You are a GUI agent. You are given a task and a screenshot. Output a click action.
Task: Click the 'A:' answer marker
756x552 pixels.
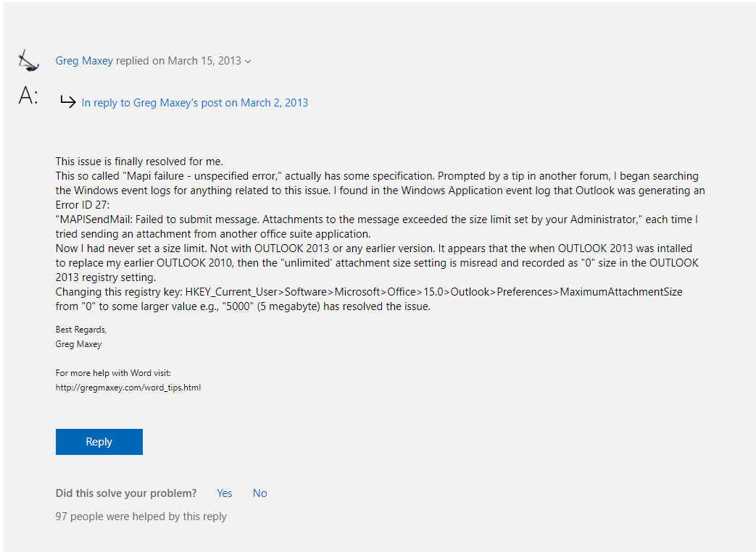pyautogui.click(x=28, y=96)
